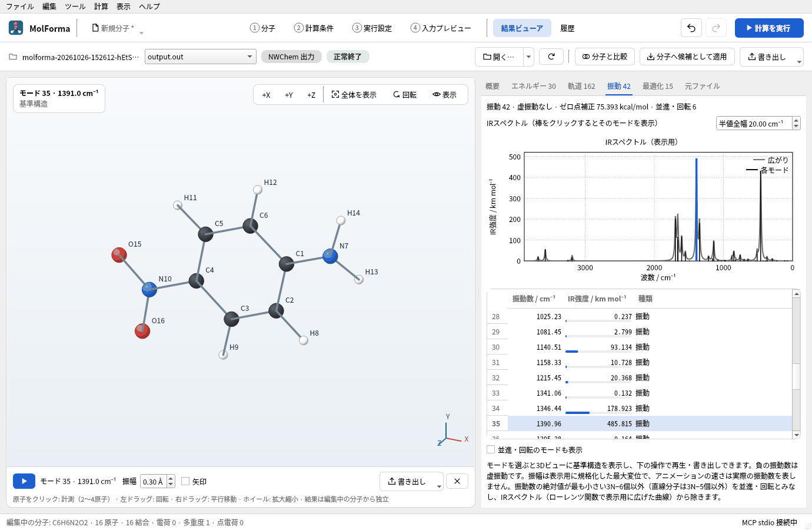Click the undo arrow icon

tap(691, 28)
